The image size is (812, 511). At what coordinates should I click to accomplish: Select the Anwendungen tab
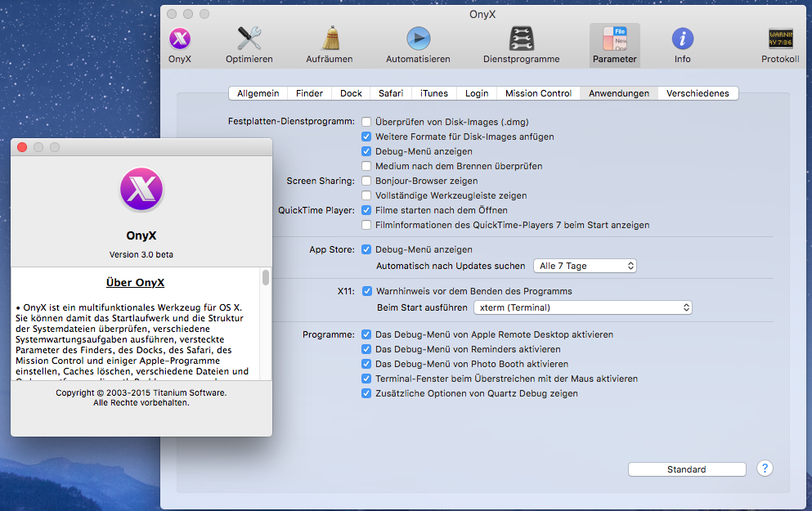click(x=619, y=93)
